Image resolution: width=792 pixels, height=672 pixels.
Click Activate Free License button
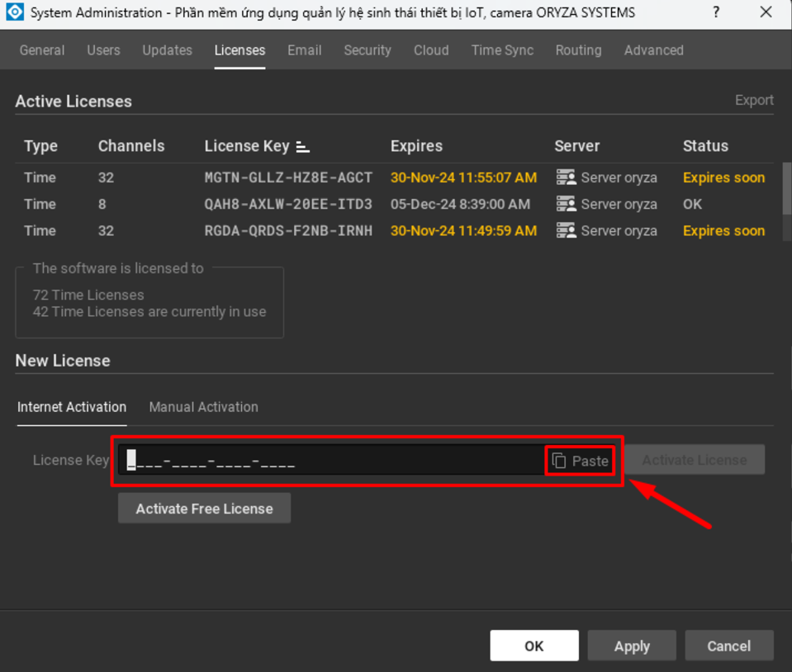coord(205,509)
